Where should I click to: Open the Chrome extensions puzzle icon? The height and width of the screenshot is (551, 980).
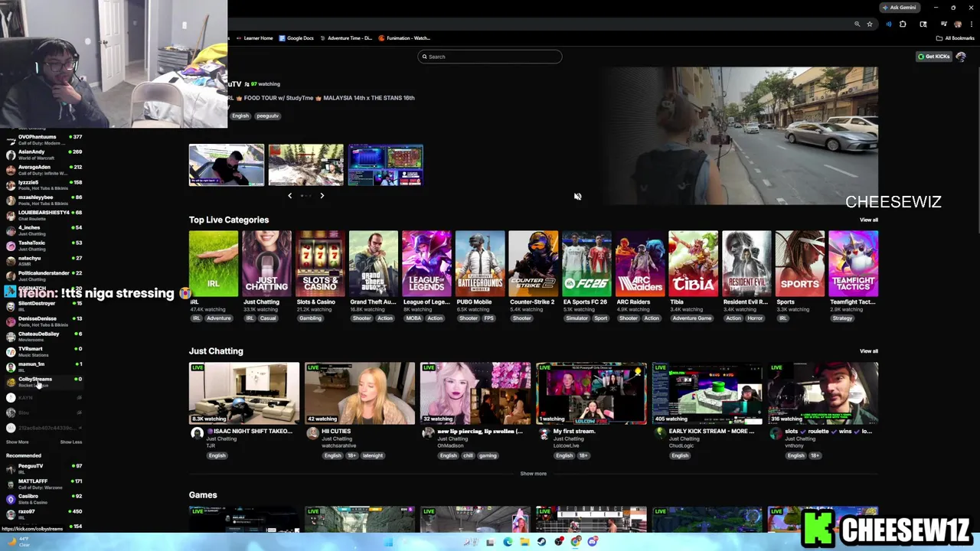click(x=903, y=24)
